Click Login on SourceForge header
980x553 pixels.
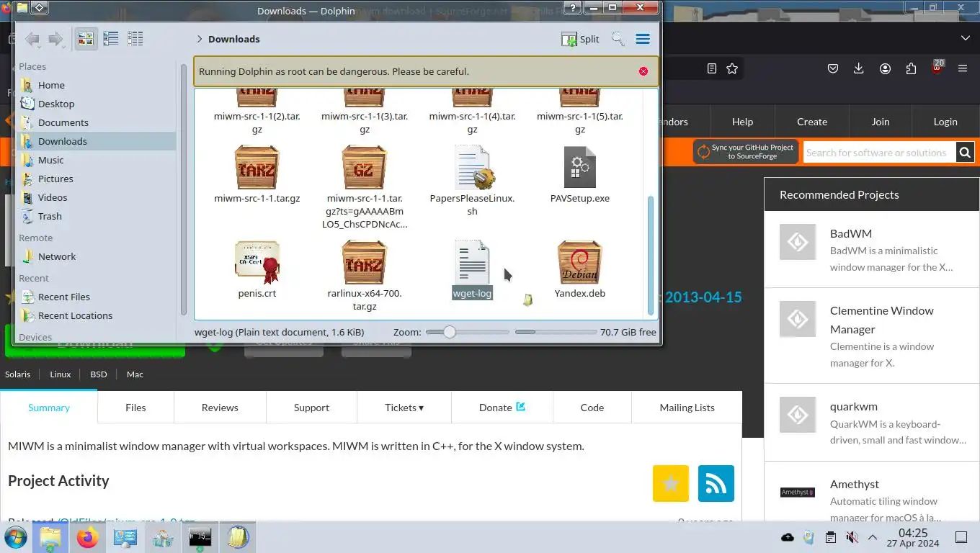(945, 122)
